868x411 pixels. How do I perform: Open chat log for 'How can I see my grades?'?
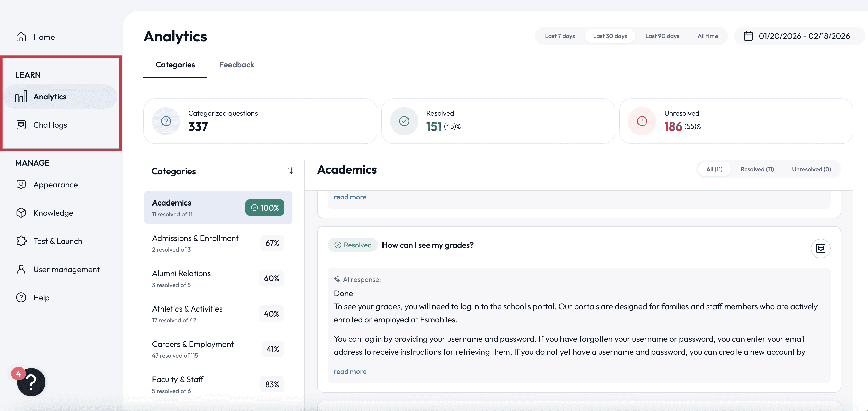pyautogui.click(x=821, y=248)
